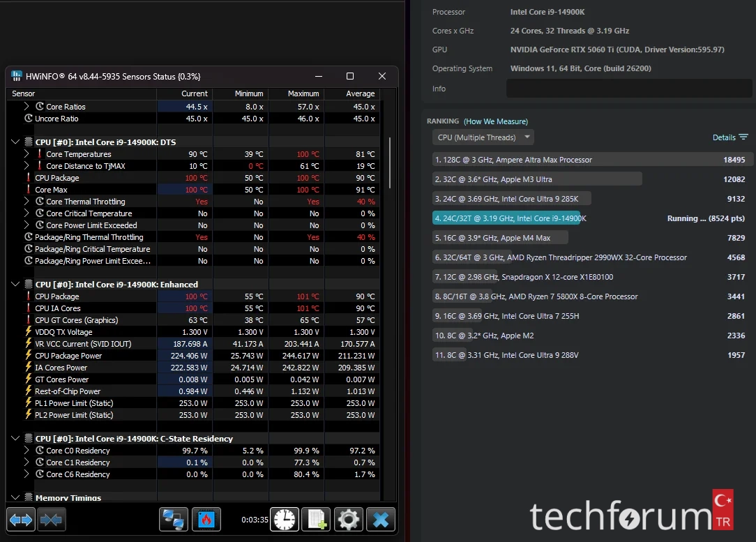Select the Apple M2 ranking entry
This screenshot has height=542, width=756.
[x=591, y=336]
